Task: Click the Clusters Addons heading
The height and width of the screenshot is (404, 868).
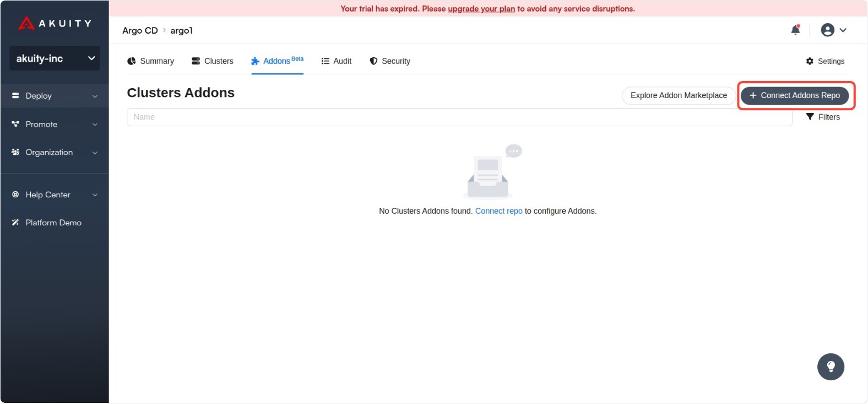Action: pyautogui.click(x=181, y=93)
